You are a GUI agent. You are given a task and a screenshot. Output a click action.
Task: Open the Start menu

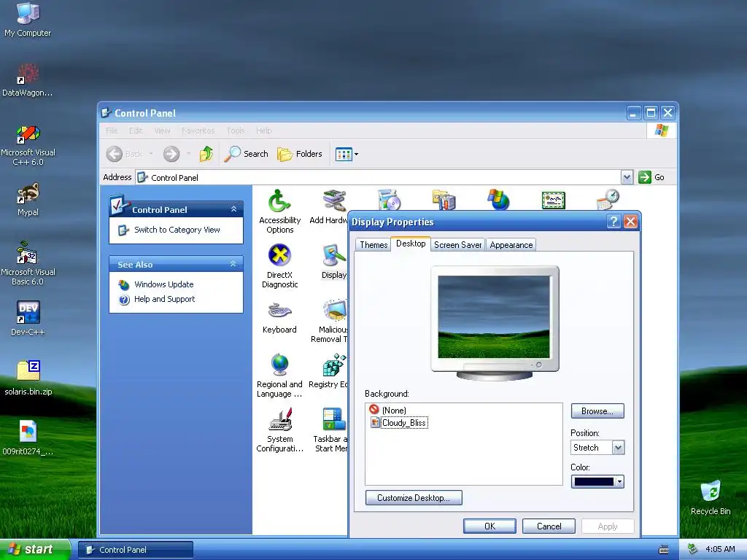coord(35,549)
